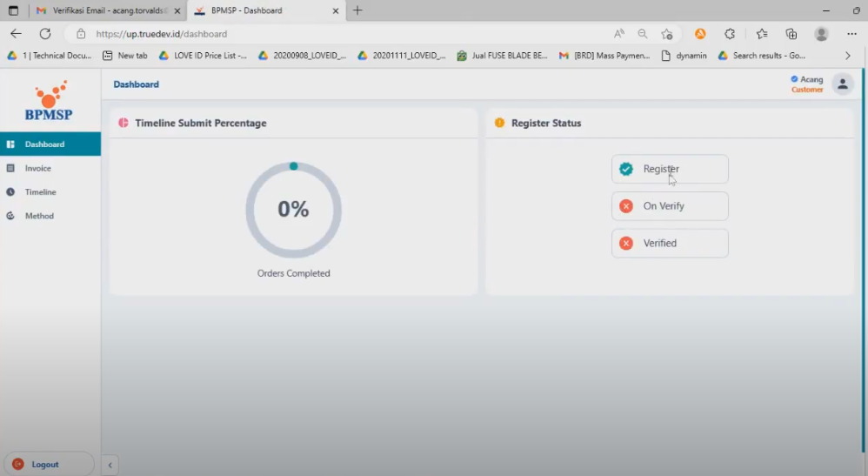This screenshot has width=868, height=476.
Task: Click the Dashboard grid icon in sidebar
Action: (10, 144)
